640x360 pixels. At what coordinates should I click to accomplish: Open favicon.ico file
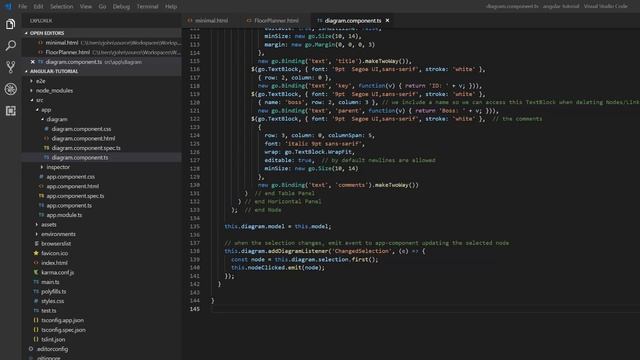[x=54, y=253]
